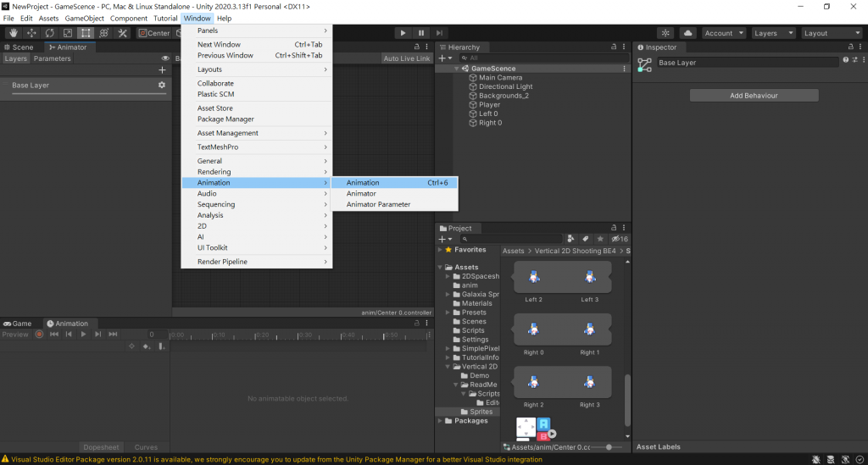Select the Rect tool

click(x=86, y=33)
